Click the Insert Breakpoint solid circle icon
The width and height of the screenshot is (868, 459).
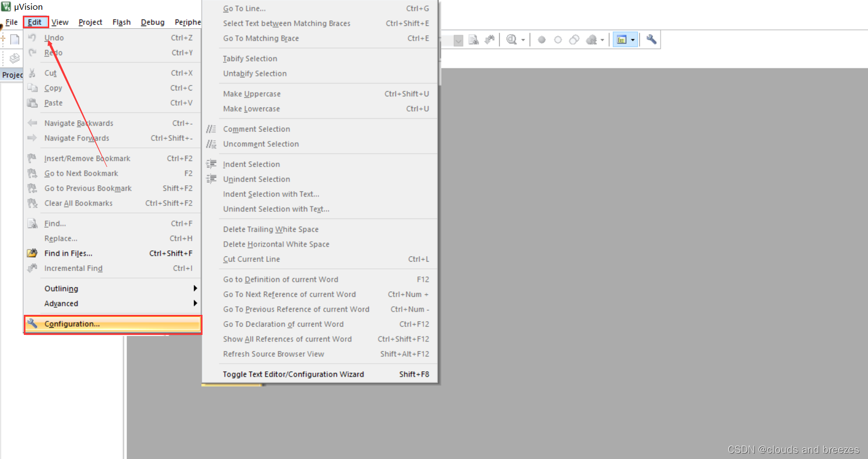pyautogui.click(x=541, y=40)
